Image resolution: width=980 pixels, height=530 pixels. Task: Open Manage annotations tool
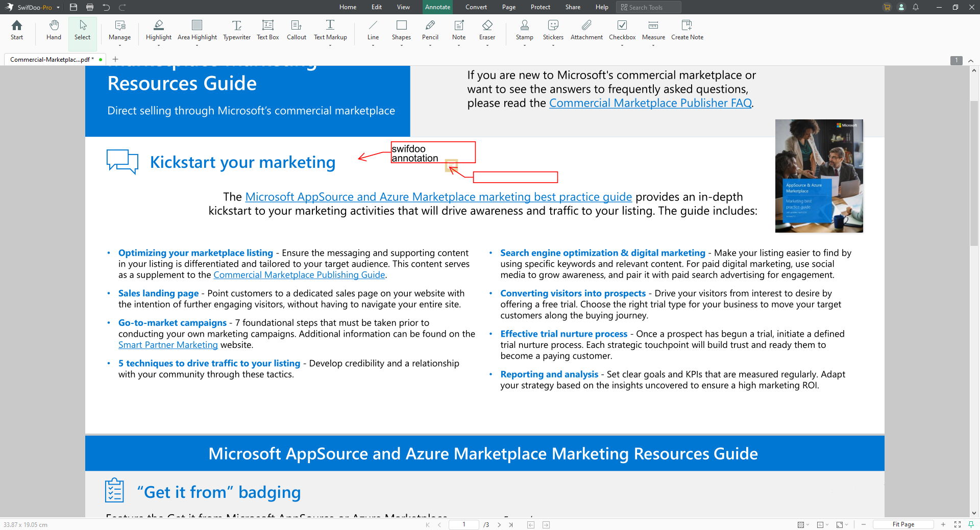(119, 30)
